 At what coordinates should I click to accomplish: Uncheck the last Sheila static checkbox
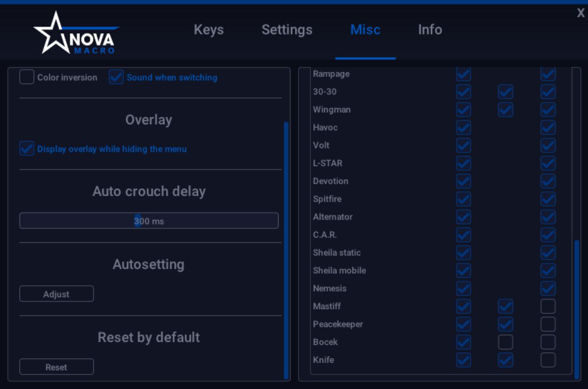point(548,252)
